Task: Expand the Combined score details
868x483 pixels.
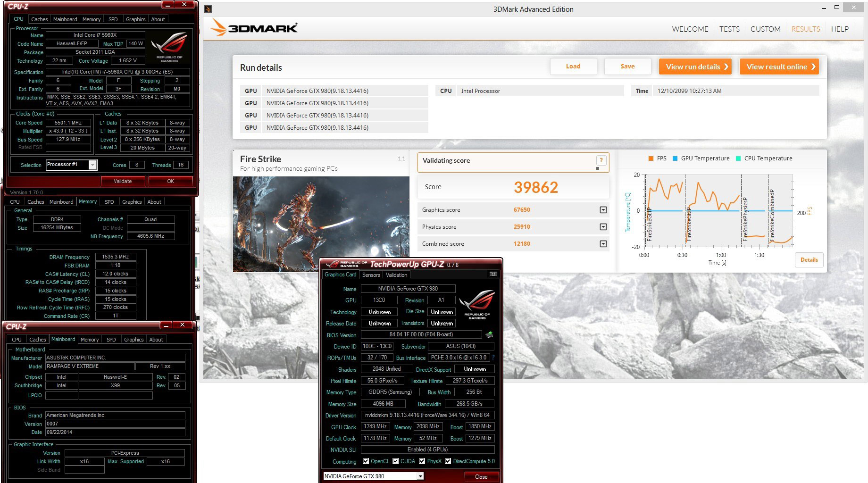Action: [x=603, y=244]
